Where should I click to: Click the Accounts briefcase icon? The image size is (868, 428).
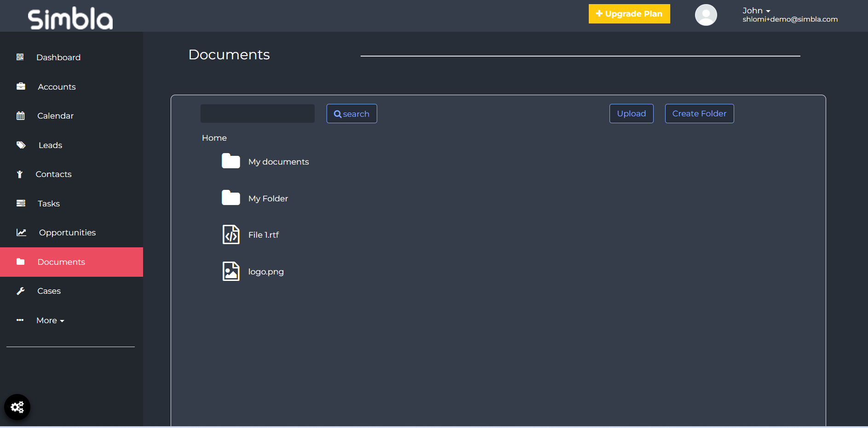click(21, 86)
